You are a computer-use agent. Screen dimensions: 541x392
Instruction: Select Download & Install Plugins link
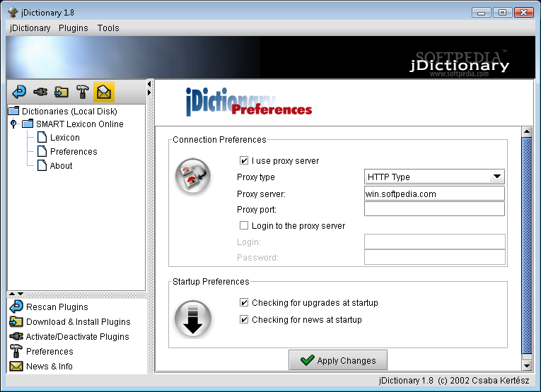click(78, 321)
